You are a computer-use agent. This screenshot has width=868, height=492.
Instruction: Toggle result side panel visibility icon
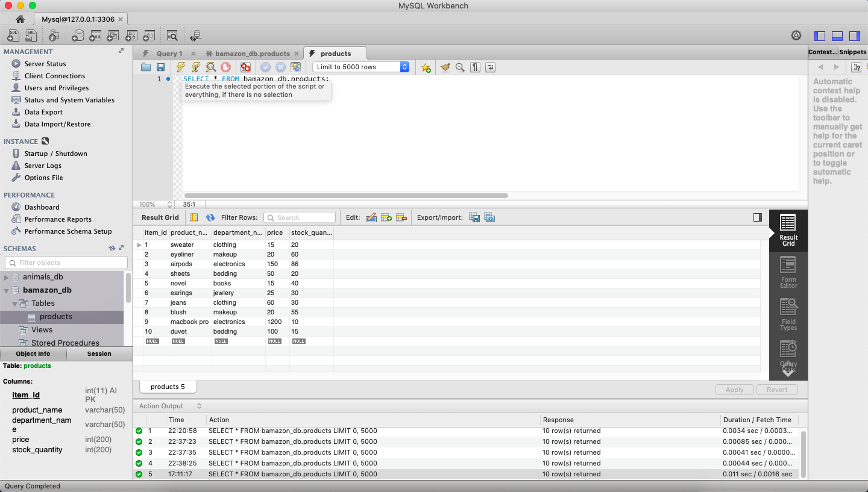click(x=758, y=217)
